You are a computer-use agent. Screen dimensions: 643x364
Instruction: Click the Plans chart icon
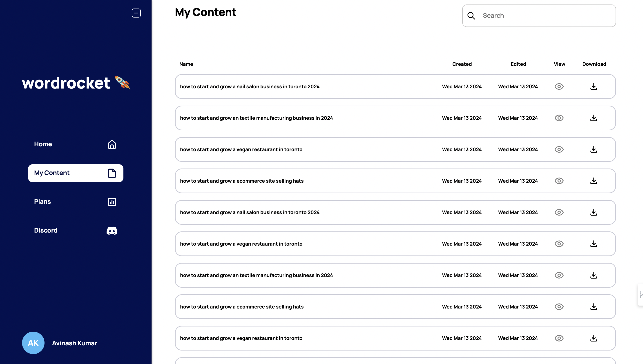pos(112,202)
